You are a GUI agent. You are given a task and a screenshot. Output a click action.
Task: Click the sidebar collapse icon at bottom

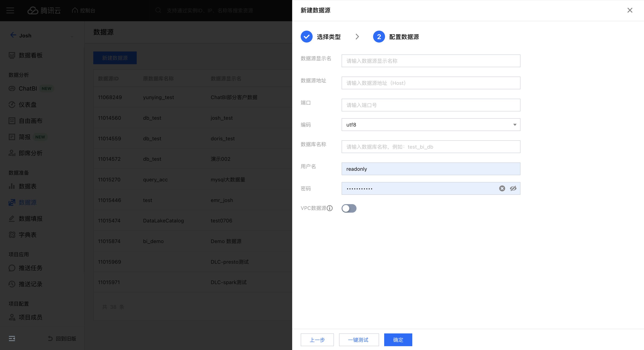[x=12, y=339]
